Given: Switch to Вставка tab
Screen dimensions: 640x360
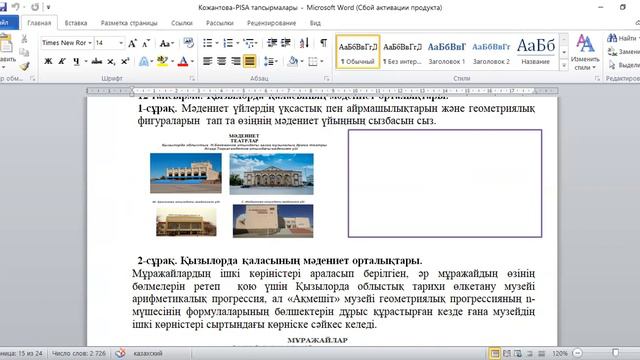Looking at the screenshot, I should point(76,23).
